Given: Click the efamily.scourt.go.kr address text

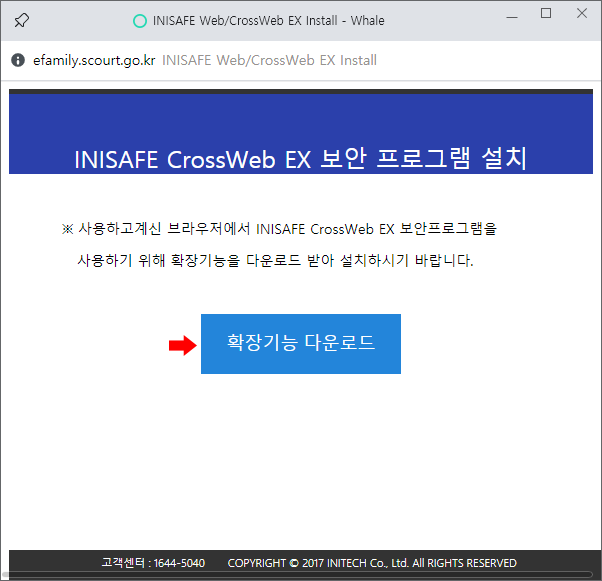Looking at the screenshot, I should pos(94,60).
